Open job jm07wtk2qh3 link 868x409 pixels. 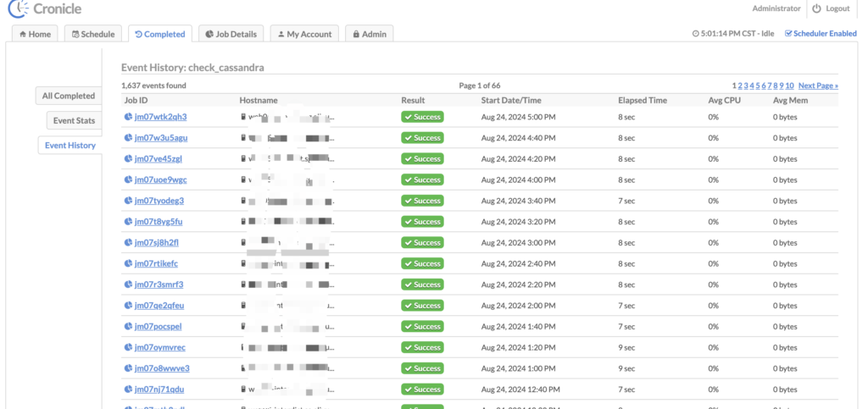[x=160, y=117]
